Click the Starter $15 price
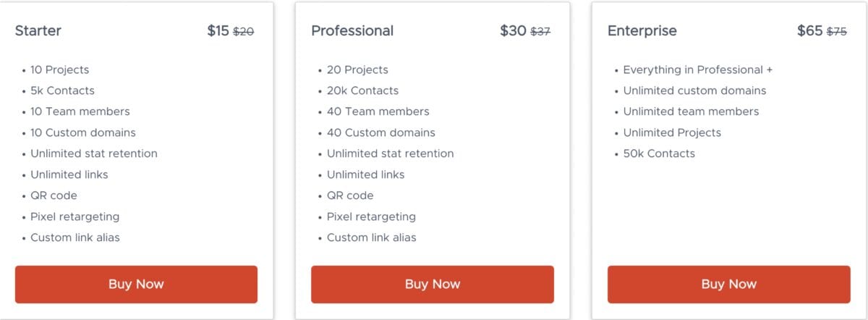This screenshot has height=320, width=868. click(x=218, y=30)
